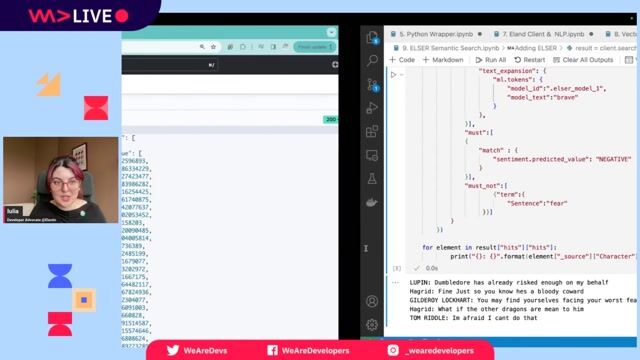Click the sentiment.predicted_value NEGATIVE line
This screenshot has width=640, height=360.
coord(562,159)
